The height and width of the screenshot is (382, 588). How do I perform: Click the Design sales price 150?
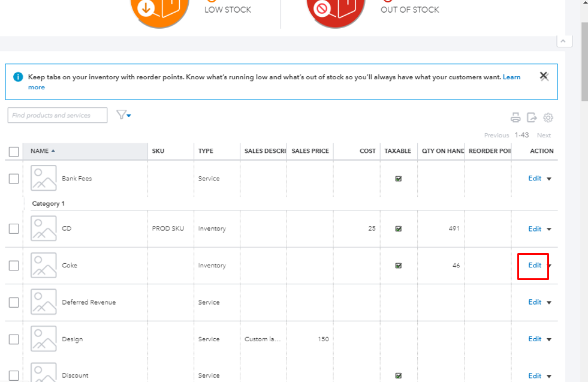tap(323, 339)
